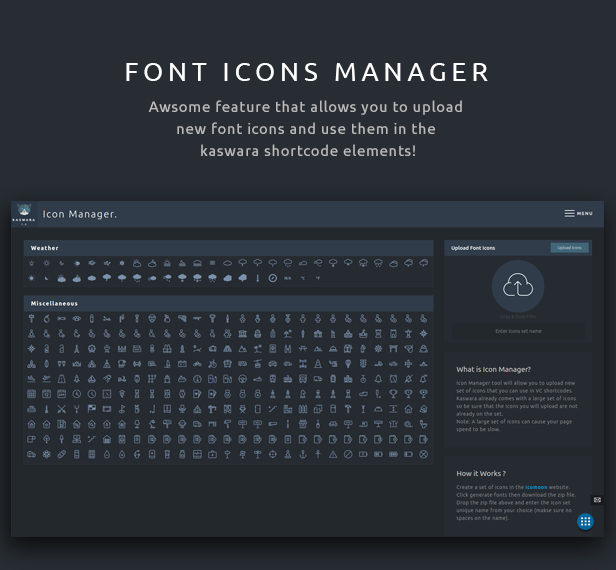Screen dimensions: 616x570
Task: Focus the Enter icons set name field
Action: pos(518,331)
